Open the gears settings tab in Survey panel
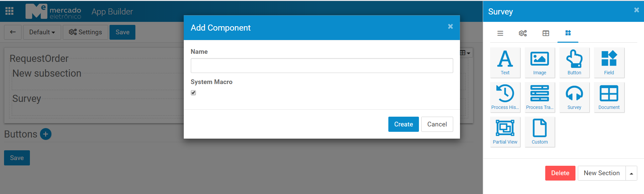644x194 pixels. coord(523,33)
